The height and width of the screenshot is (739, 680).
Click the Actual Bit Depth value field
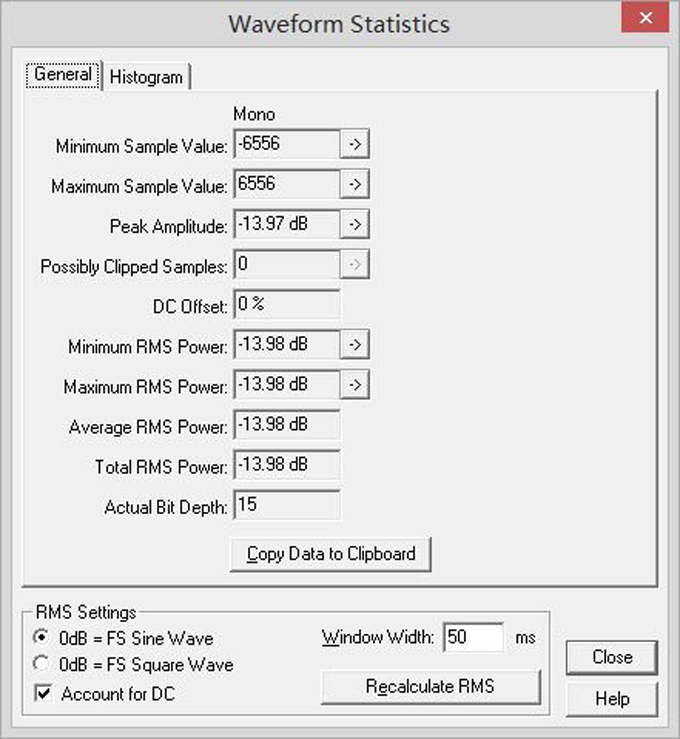[286, 505]
